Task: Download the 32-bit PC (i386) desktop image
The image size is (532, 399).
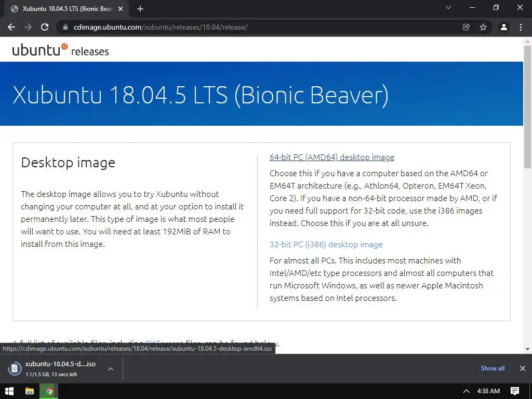Action: click(x=326, y=244)
